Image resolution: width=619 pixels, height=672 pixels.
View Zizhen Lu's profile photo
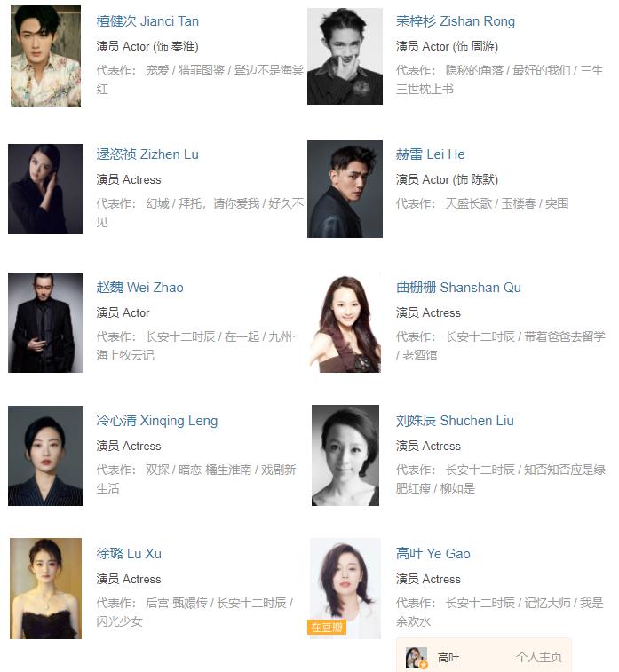pyautogui.click(x=45, y=189)
